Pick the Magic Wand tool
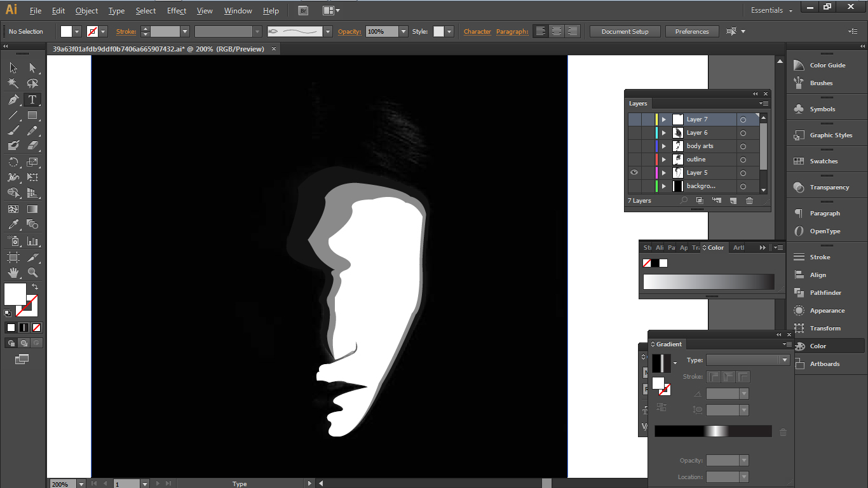This screenshot has width=868, height=488. coord(13,83)
